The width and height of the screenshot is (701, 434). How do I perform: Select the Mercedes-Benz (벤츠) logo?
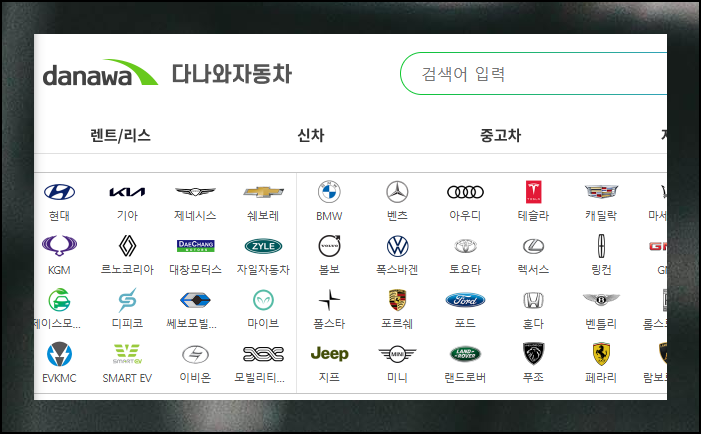click(x=397, y=192)
